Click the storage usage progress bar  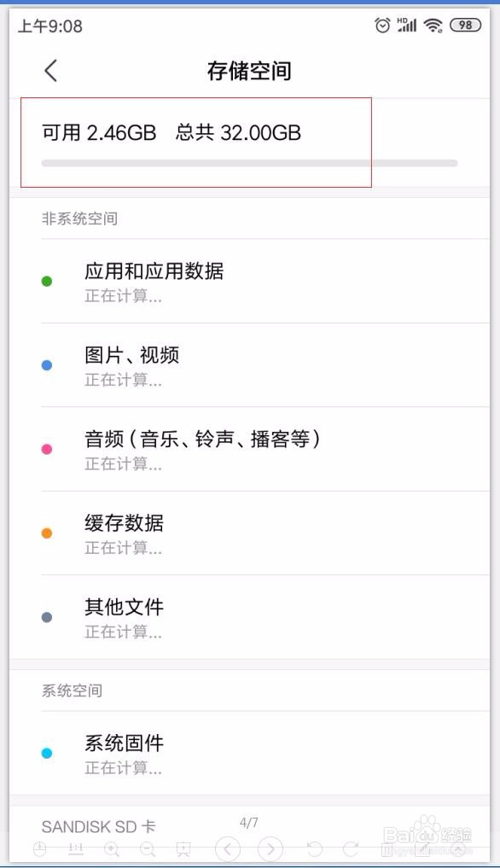pyautogui.click(x=249, y=163)
